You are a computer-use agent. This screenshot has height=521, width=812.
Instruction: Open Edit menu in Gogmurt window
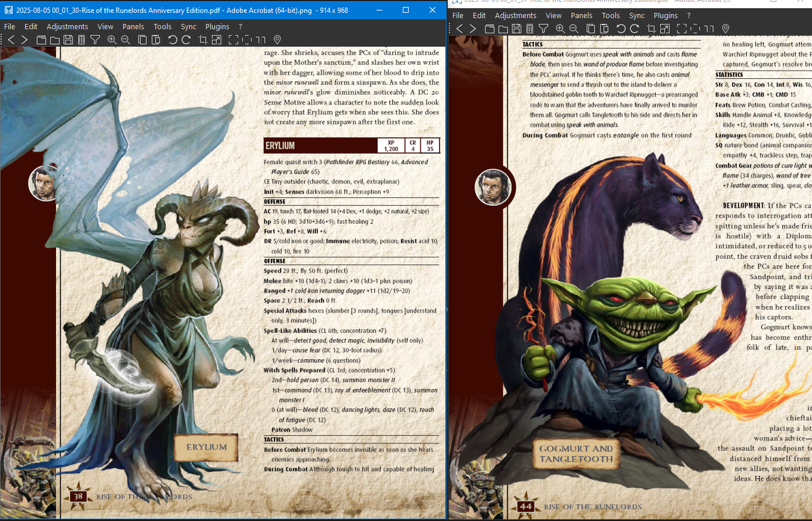479,15
